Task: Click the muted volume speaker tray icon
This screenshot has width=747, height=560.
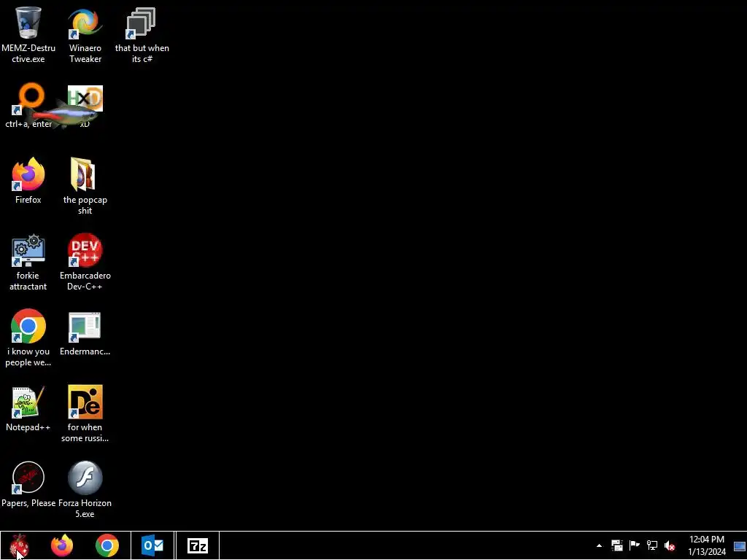Action: coord(670,545)
